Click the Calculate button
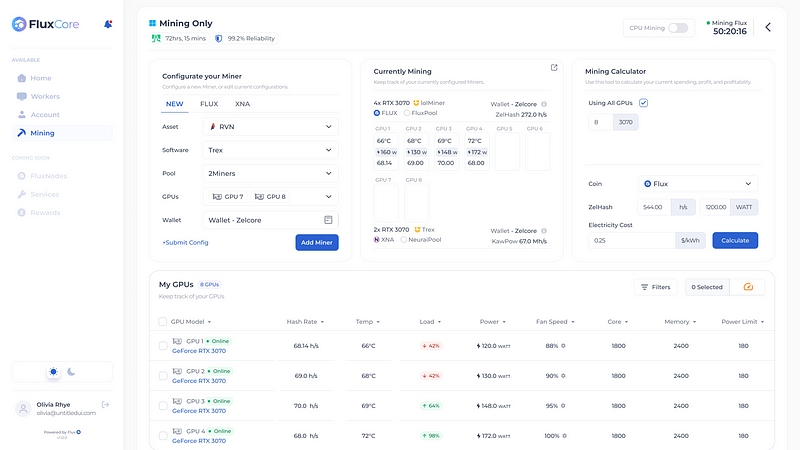Viewport: 800px width, 450px height. click(x=735, y=240)
